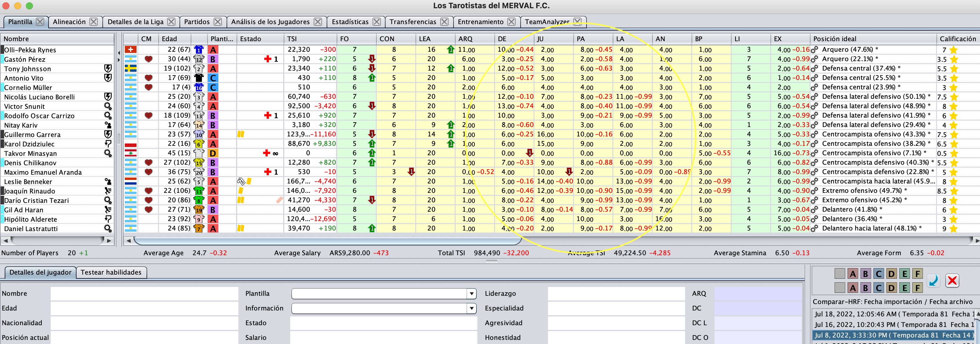Select the gray no-group square in top row
This screenshot has height=344, width=980.
(x=840, y=274)
